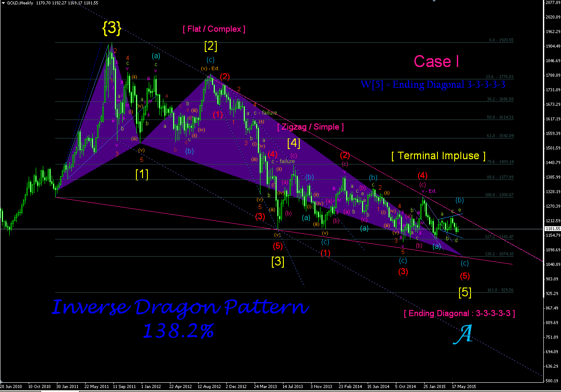
Task: Select 'W[5] - Ending Diagonal 3-3-3-3-3' text
Action: pos(433,85)
